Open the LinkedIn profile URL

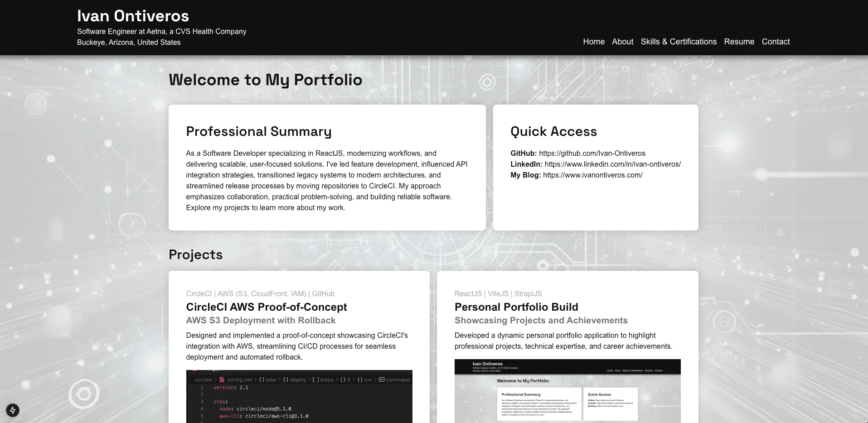pos(613,164)
